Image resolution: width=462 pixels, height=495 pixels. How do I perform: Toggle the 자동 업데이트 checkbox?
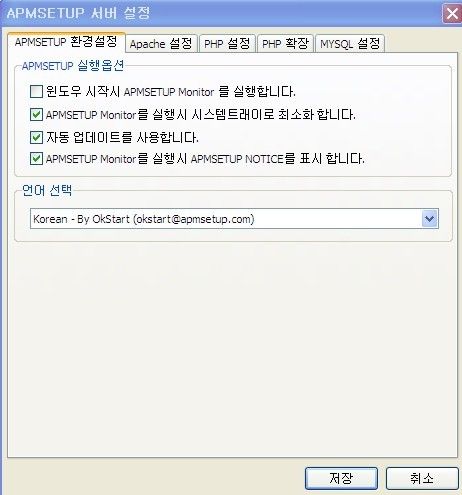[x=36, y=137]
